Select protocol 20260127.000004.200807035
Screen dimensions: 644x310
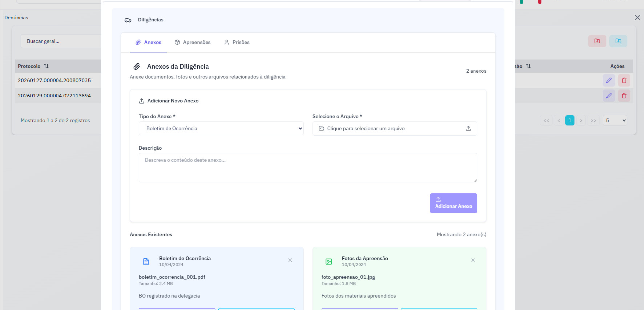[x=54, y=80]
